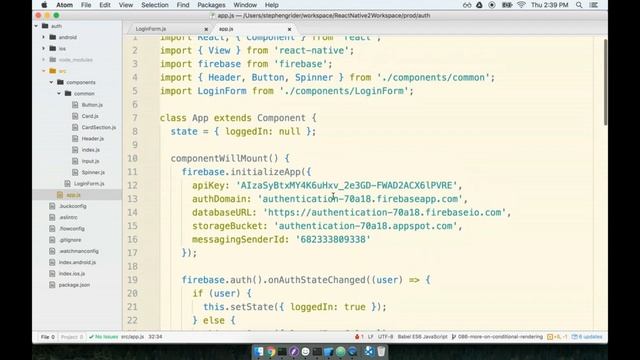Expand the android folder
This screenshot has width=640, height=360.
coord(44,37)
